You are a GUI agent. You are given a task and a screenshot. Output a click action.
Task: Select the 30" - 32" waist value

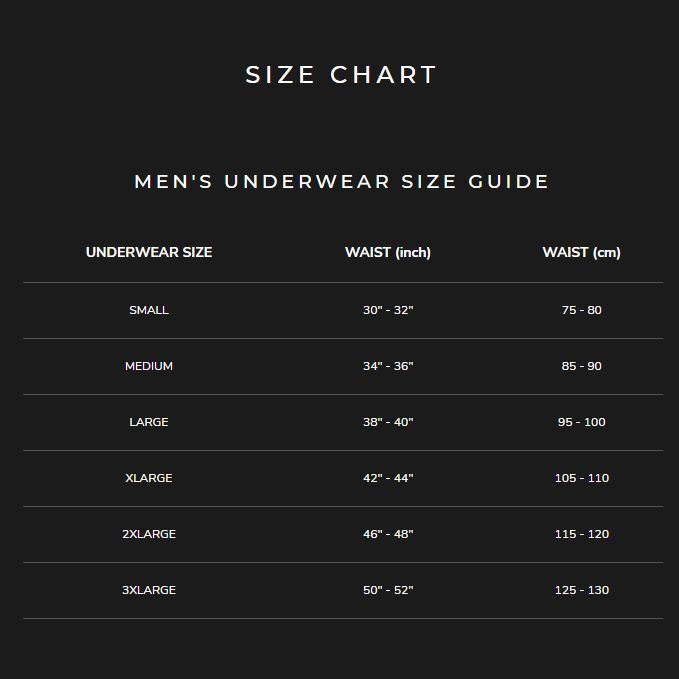pos(388,310)
